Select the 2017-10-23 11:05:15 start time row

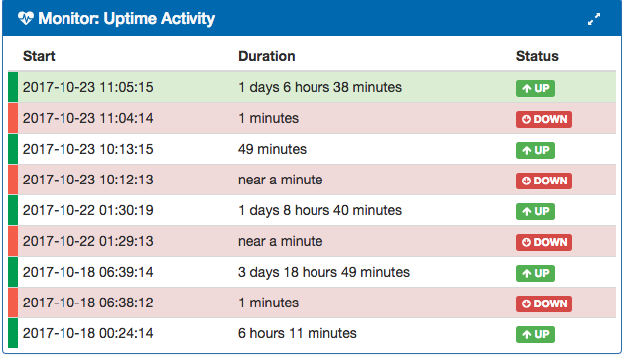point(312,87)
